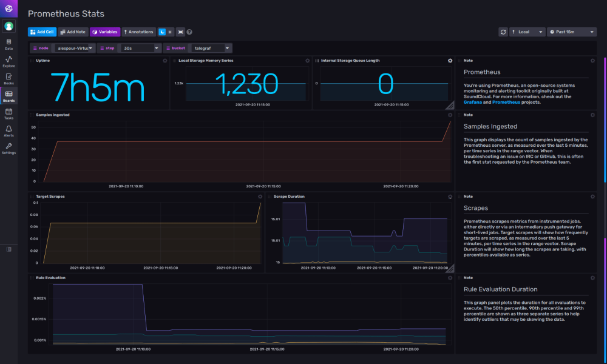The image size is (607, 364).
Task: Follow the Grafana link in the note
Action: click(x=472, y=103)
